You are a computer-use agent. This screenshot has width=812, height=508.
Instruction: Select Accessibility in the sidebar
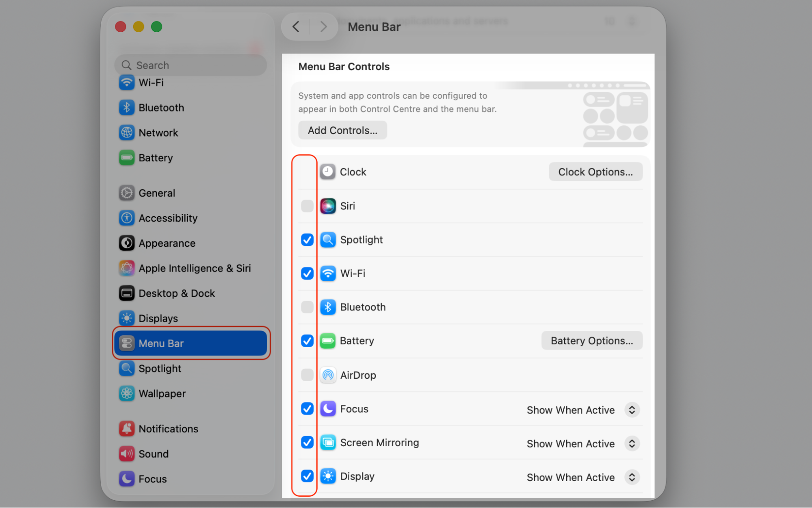191,218
